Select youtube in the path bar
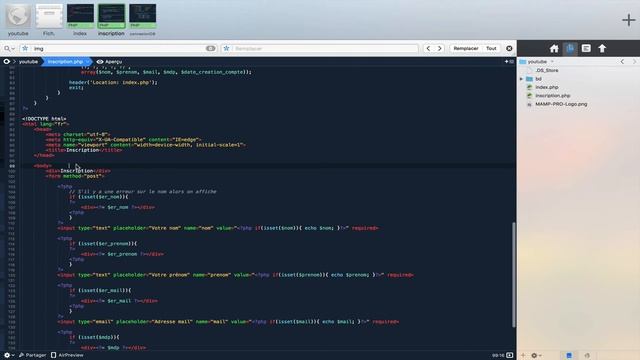Image resolution: width=640 pixels, height=360 pixels. point(28,62)
